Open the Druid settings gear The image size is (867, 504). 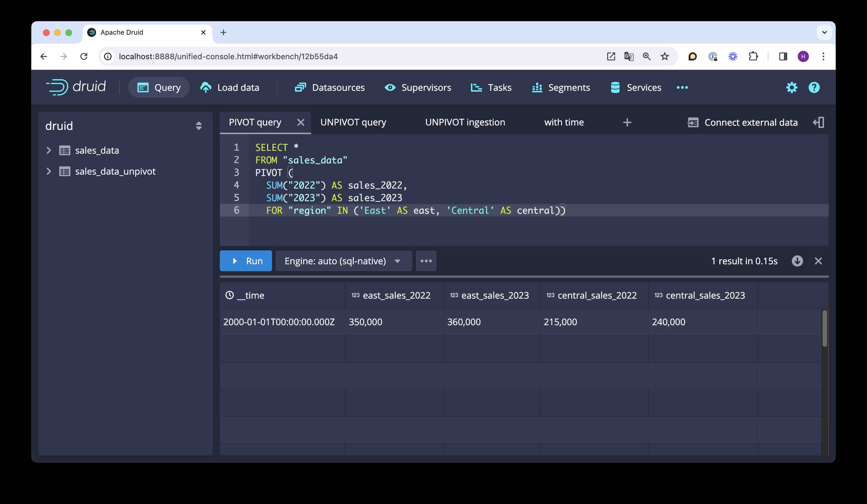tap(792, 87)
